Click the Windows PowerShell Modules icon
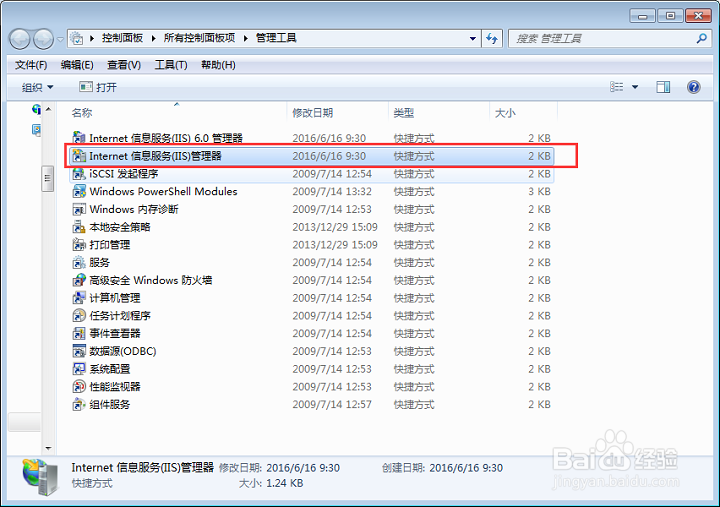The height and width of the screenshot is (507, 720). tap(79, 191)
